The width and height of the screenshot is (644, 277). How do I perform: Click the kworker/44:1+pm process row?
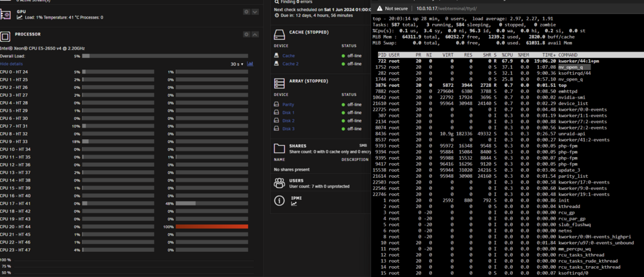tap(509, 61)
